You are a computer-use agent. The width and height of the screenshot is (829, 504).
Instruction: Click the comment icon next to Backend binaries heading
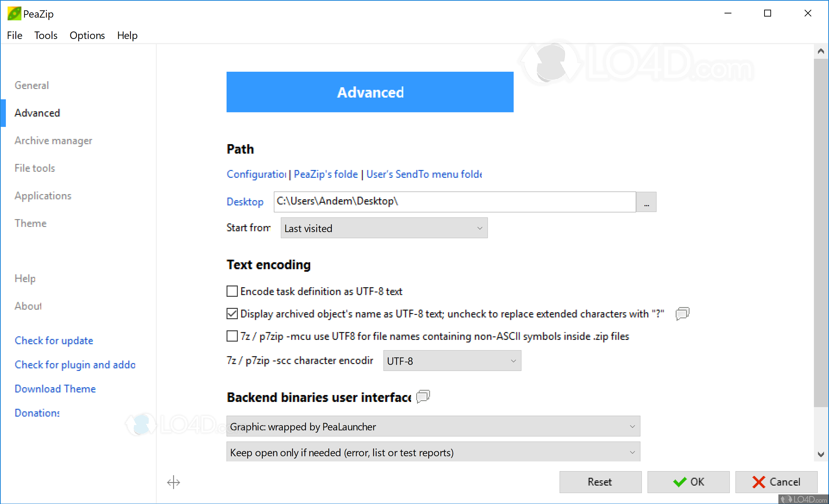pos(423,396)
